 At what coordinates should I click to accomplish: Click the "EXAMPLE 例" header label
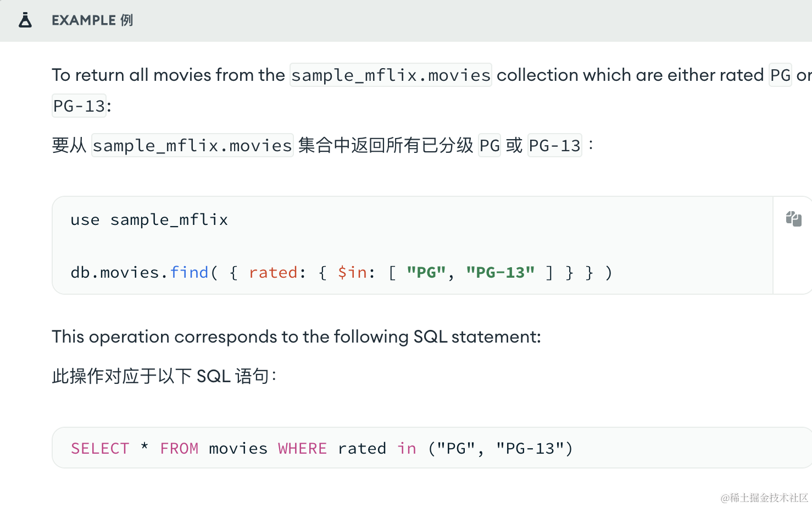pos(92,20)
